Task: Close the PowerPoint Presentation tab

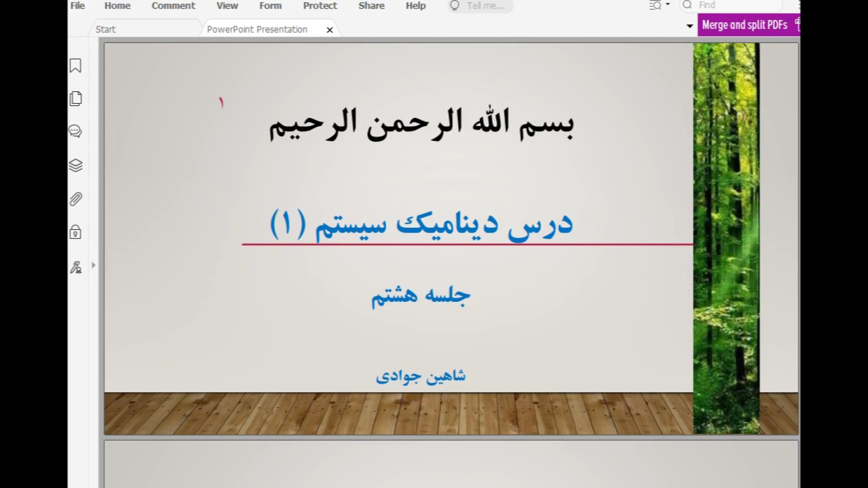Action: click(330, 30)
